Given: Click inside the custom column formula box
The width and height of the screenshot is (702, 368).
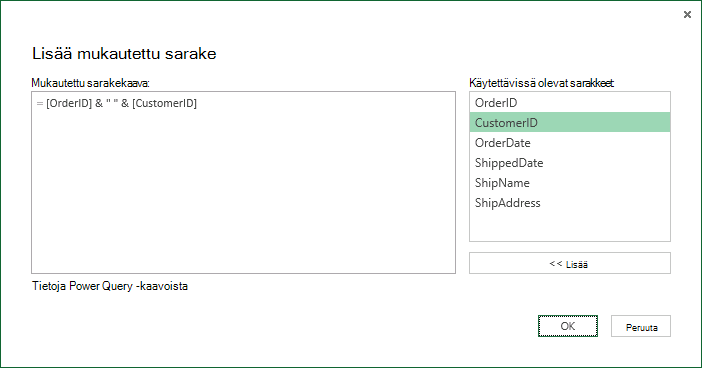Looking at the screenshot, I should click(244, 183).
